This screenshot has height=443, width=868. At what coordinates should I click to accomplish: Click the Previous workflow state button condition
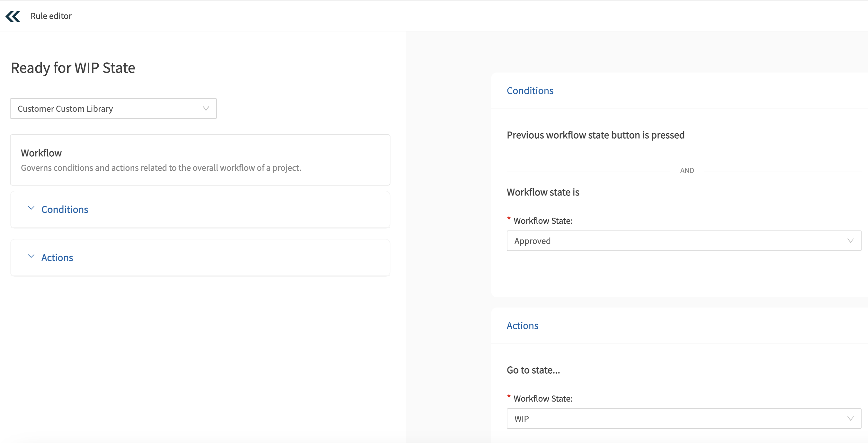[x=595, y=135]
